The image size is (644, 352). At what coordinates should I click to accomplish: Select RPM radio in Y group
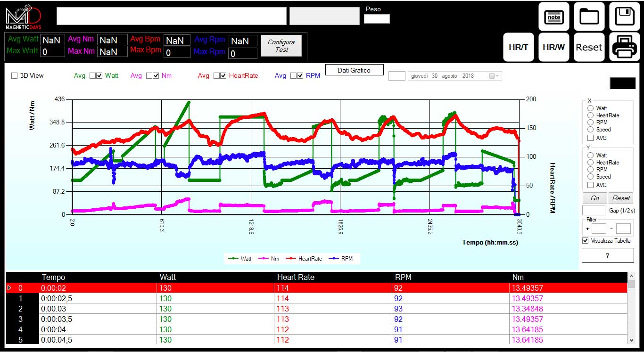[x=591, y=170]
